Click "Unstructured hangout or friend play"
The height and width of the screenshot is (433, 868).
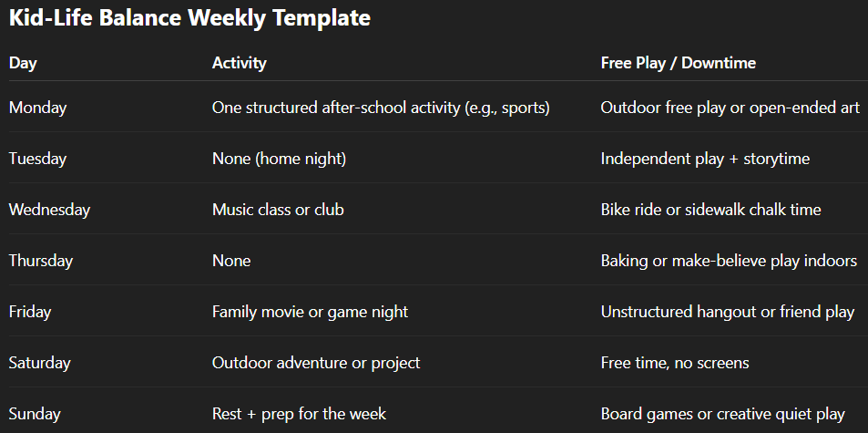tap(727, 312)
